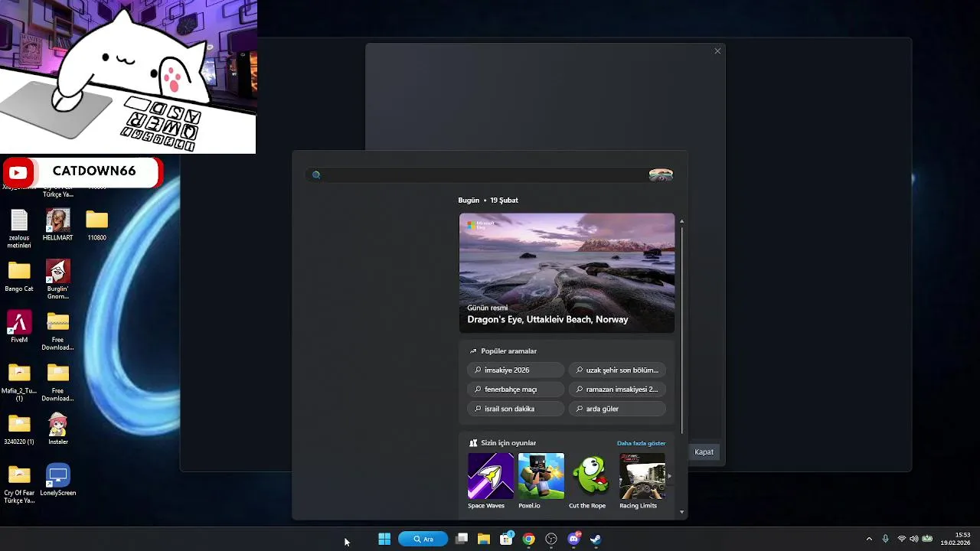Search popular term arda güler

click(x=617, y=409)
